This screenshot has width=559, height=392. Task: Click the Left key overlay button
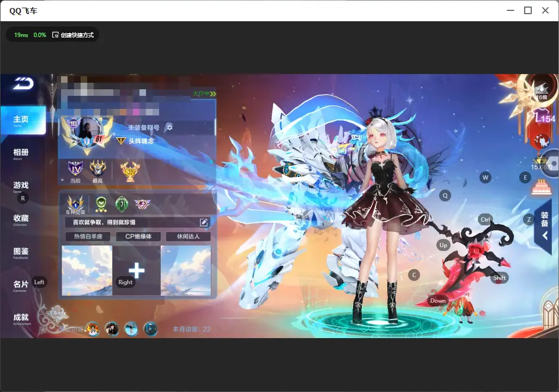click(x=39, y=282)
